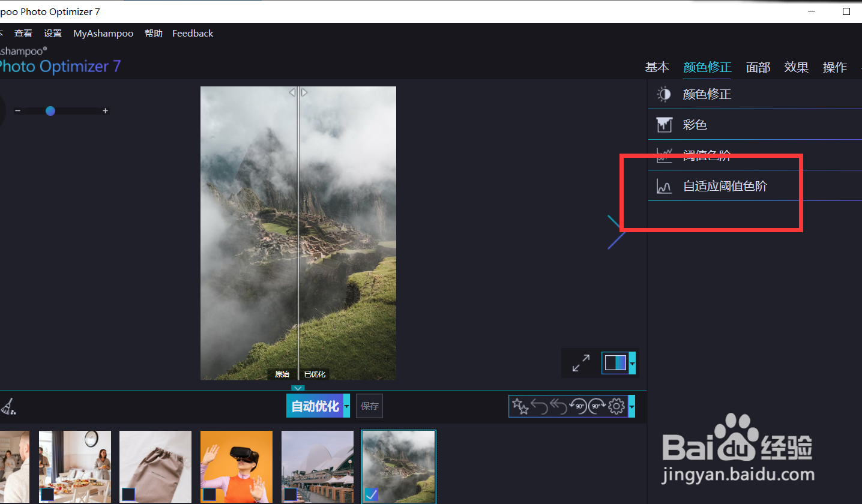Switch to the 面部 tab
862x504 pixels.
(x=758, y=67)
